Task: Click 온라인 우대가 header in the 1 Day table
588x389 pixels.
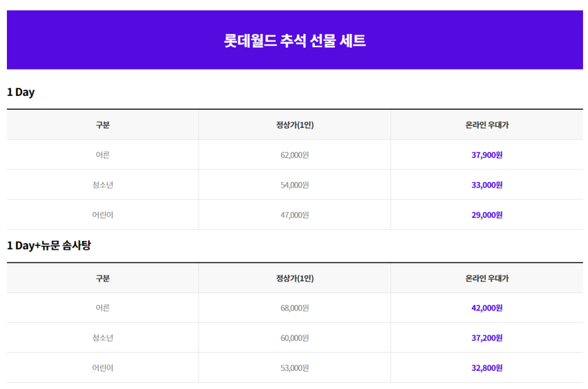Action: click(487, 125)
